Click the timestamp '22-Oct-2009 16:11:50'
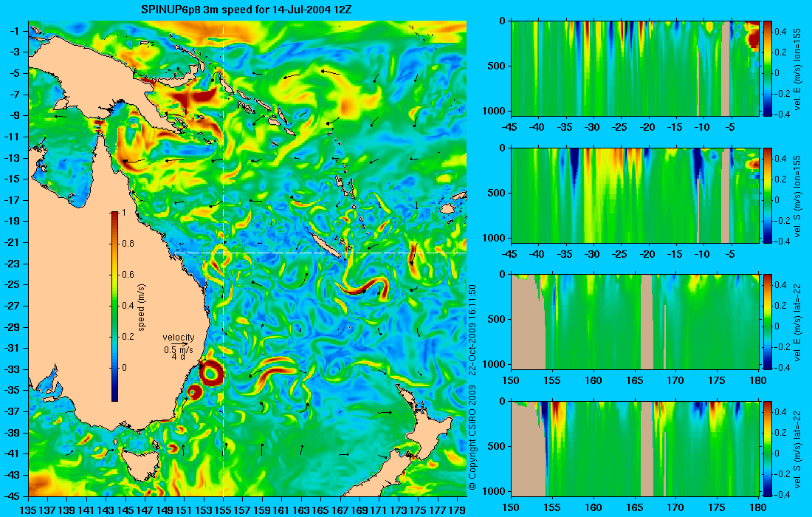The height and width of the screenshot is (517, 812). coord(472,329)
